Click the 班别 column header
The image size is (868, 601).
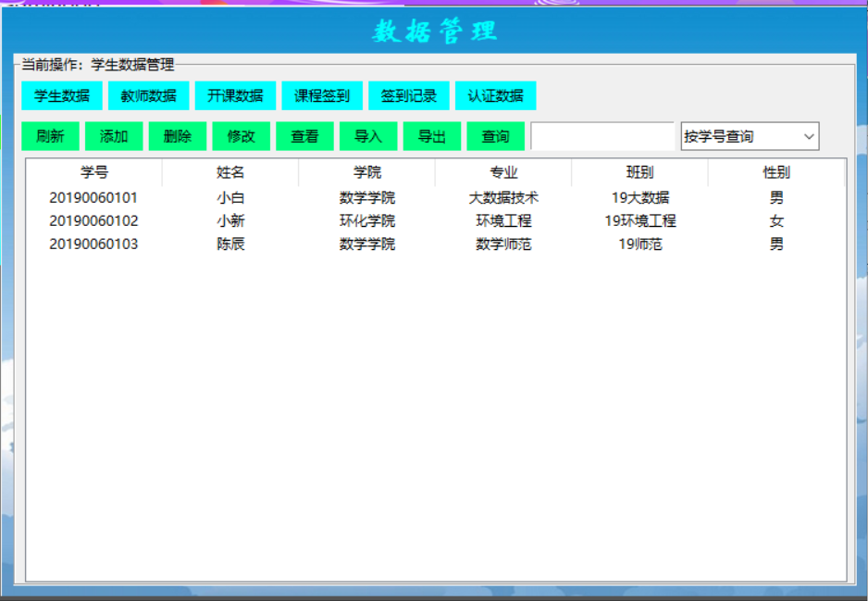click(640, 172)
